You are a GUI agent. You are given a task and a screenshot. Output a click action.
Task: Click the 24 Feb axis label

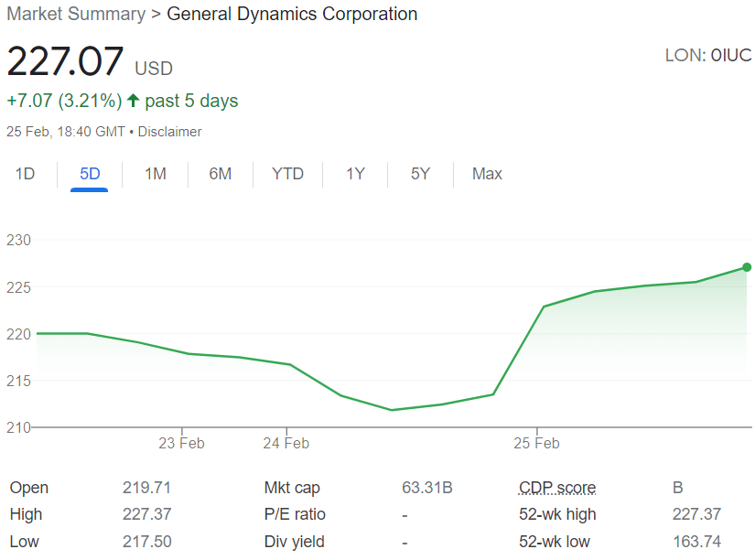pyautogui.click(x=286, y=443)
